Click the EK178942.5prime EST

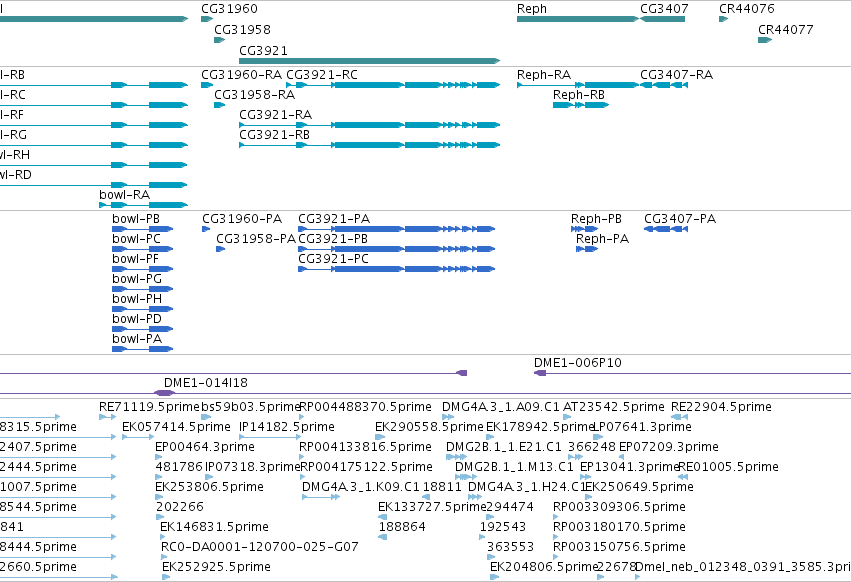click(x=490, y=437)
